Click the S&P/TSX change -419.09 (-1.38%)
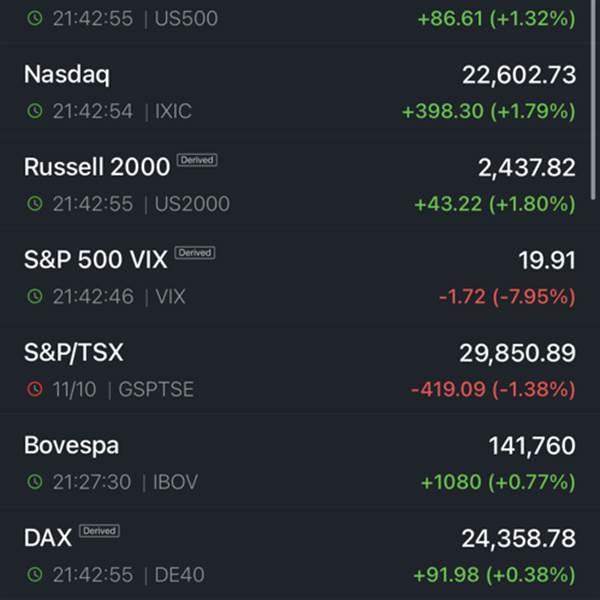The width and height of the screenshot is (600, 600). click(493, 389)
